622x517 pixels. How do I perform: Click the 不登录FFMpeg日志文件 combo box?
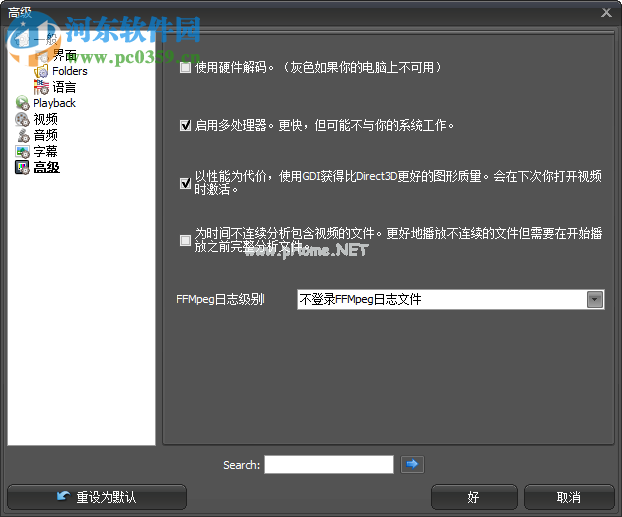[x=451, y=300]
